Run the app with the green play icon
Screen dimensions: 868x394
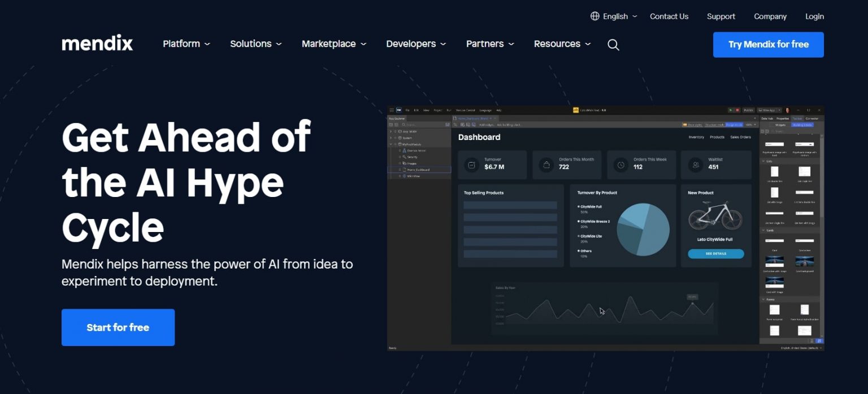tap(731, 110)
